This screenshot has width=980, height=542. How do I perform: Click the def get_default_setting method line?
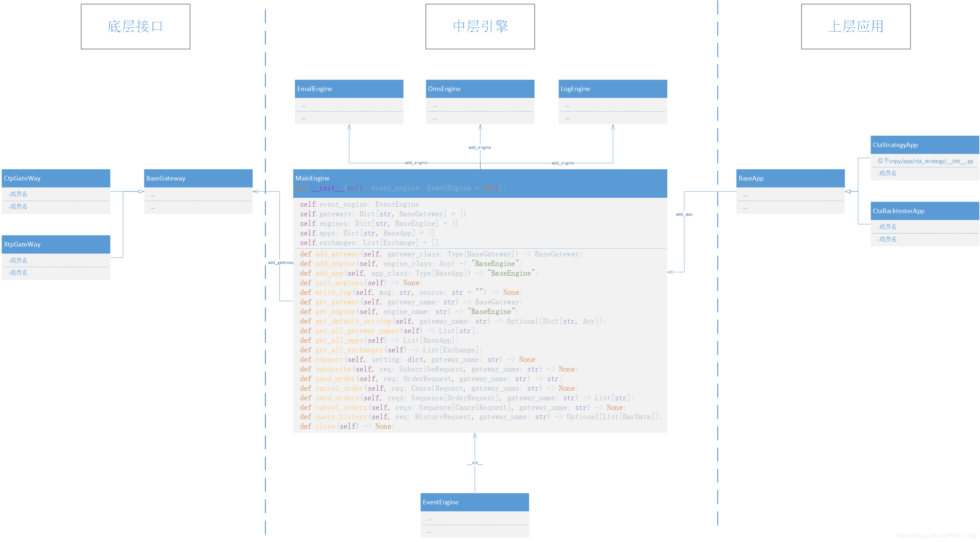(x=453, y=321)
